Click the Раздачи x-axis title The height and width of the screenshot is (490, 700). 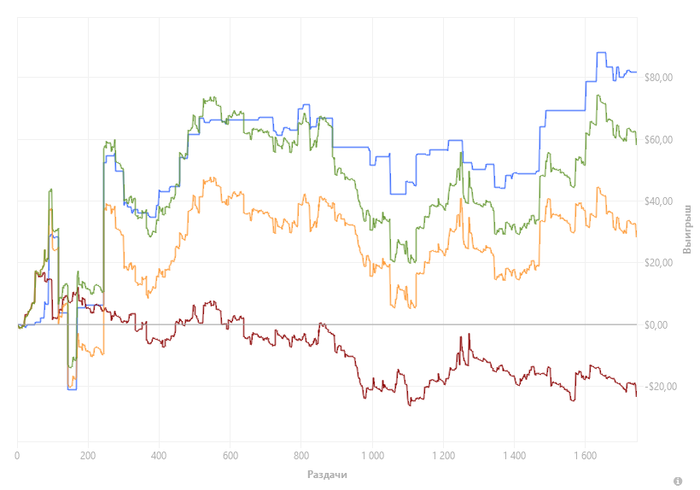click(327, 473)
